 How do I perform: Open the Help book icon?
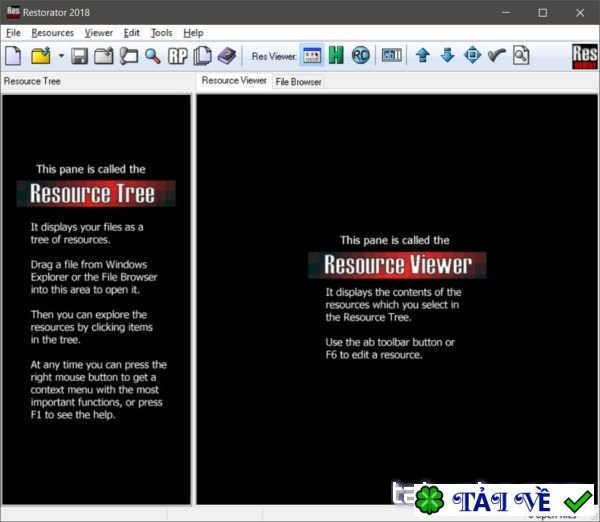tap(227, 56)
